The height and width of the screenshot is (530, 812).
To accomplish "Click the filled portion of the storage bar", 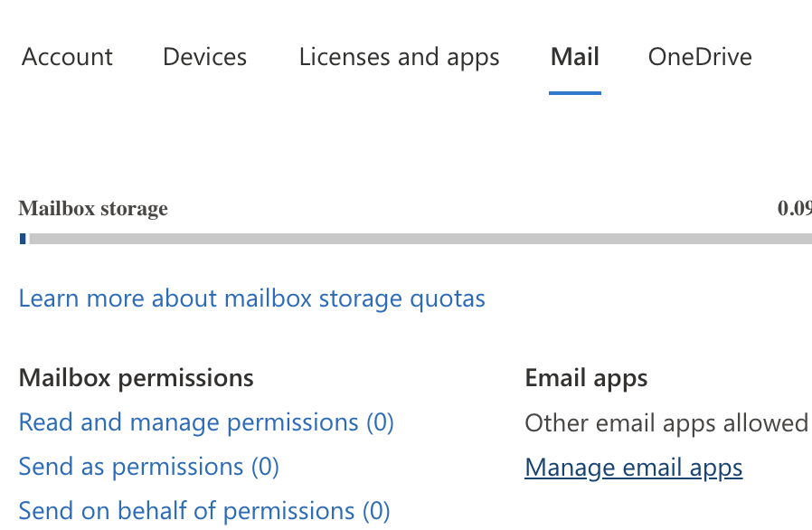I will (x=23, y=239).
